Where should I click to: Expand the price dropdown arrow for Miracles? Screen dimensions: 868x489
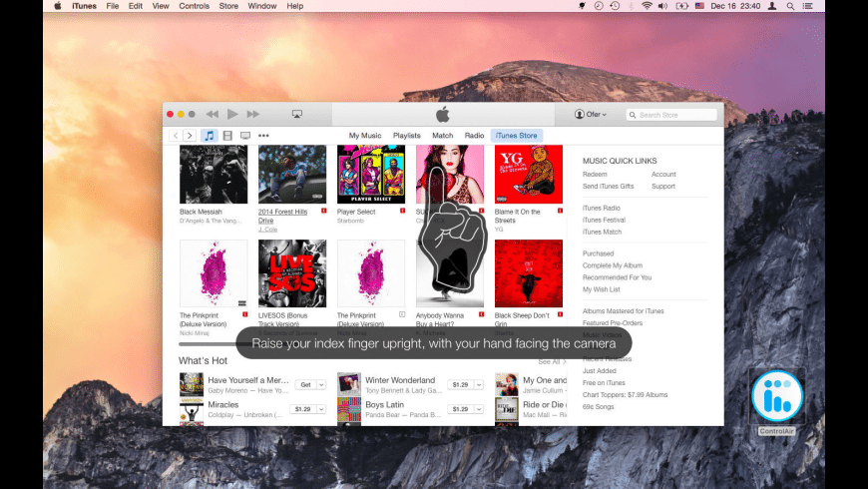[321, 409]
